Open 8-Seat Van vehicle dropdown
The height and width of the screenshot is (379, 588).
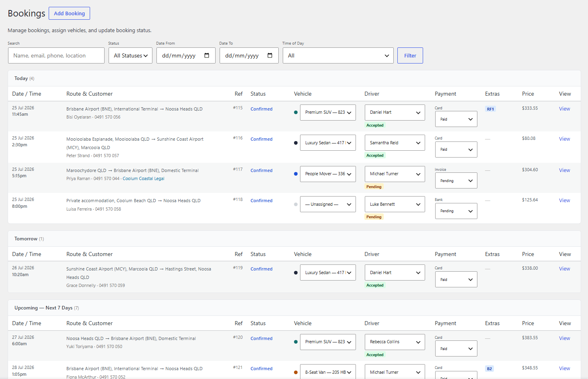(328, 372)
